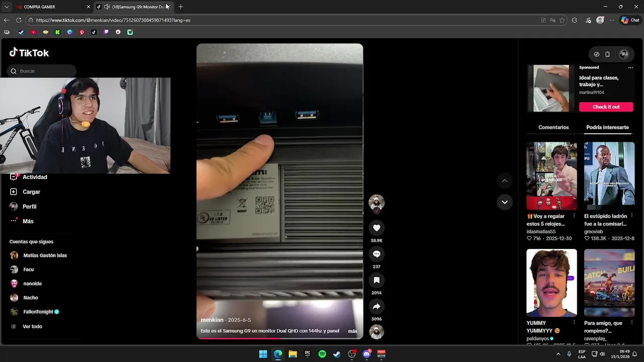Mute the TikTok tab via speaker icon
644x362 pixels.
click(107, 7)
